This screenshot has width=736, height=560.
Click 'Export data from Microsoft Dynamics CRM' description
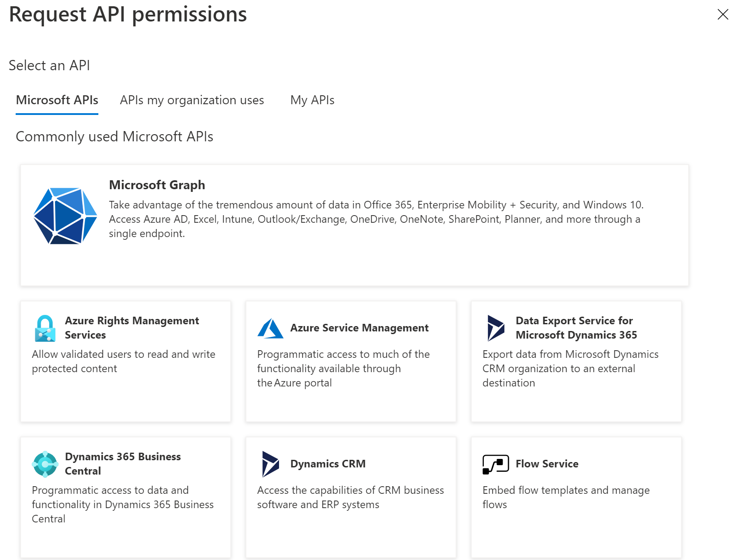tap(570, 369)
